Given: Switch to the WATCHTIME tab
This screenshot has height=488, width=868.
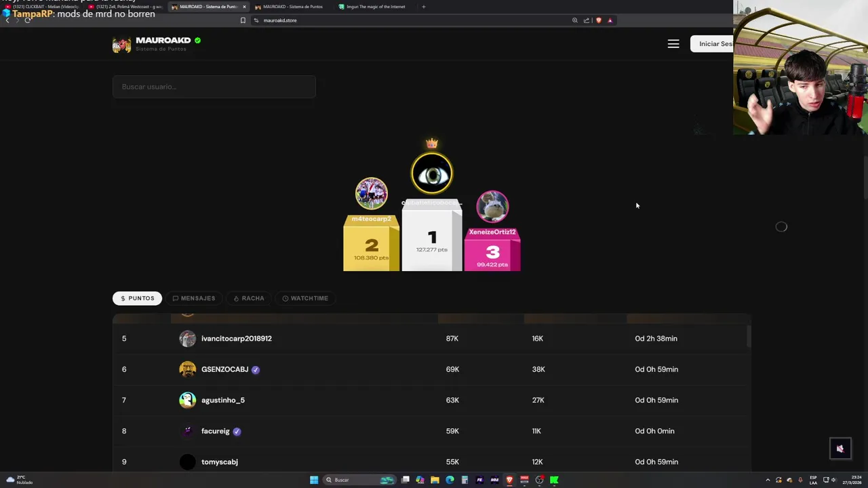Looking at the screenshot, I should coord(305,298).
